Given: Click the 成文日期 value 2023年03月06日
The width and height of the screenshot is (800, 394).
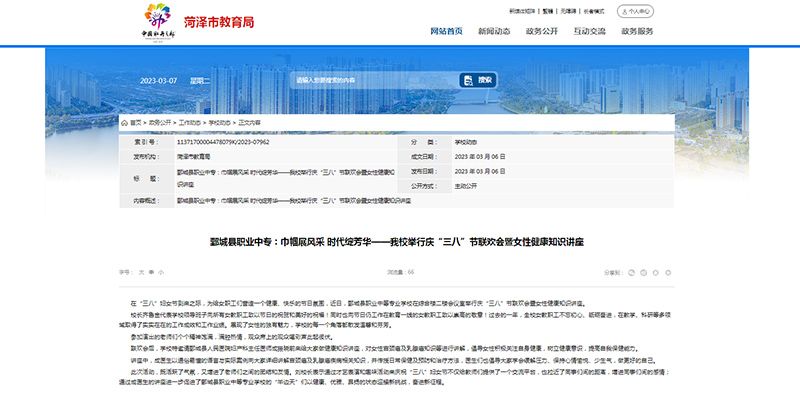Looking at the screenshot, I should 480,157.
